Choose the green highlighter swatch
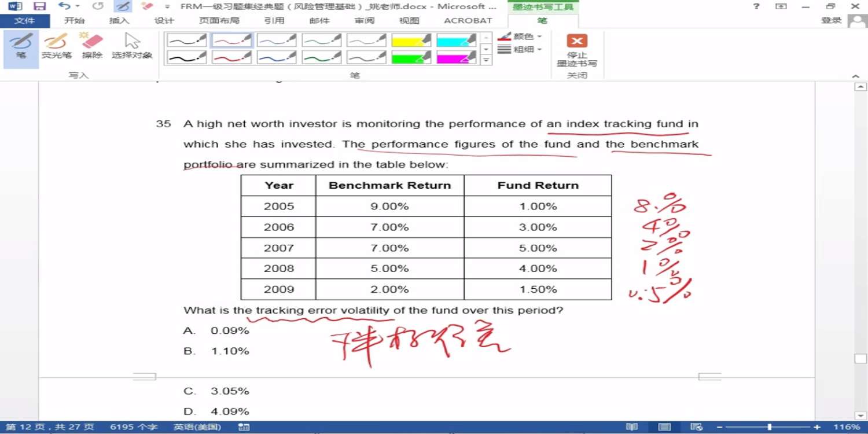The width and height of the screenshot is (868, 434). click(x=411, y=57)
